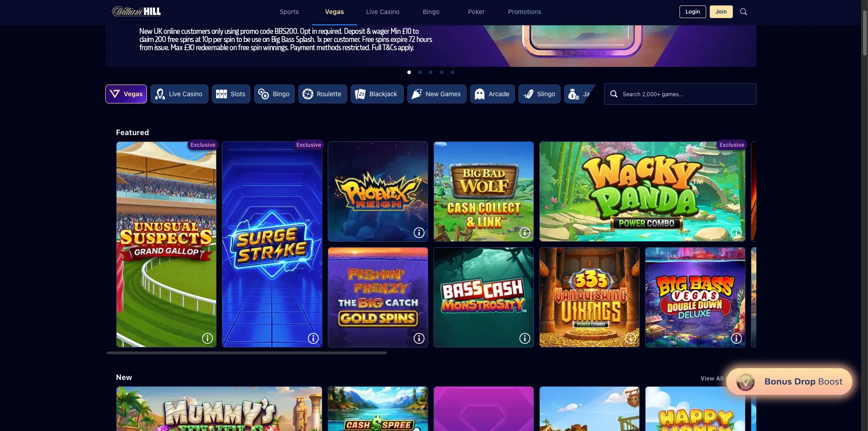Open the Slots game category

pos(231,94)
